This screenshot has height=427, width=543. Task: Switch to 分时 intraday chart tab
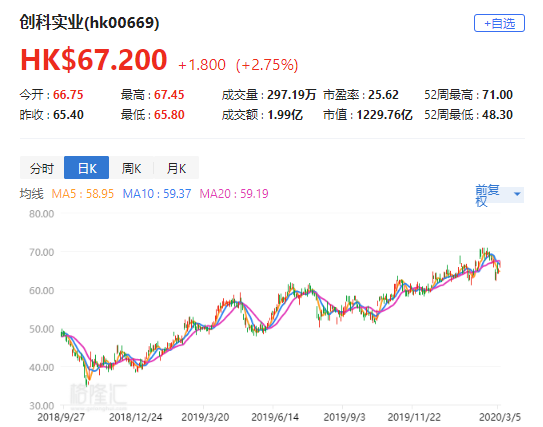pos(42,168)
